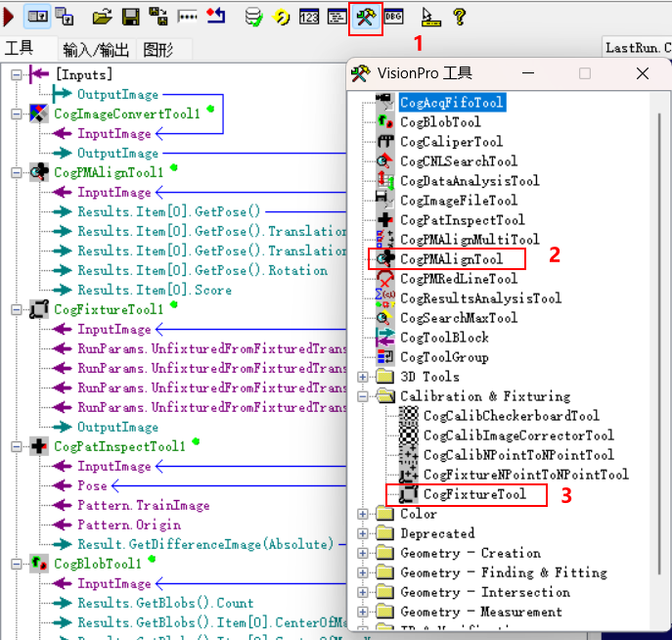Viewport: 672px width, 640px height.
Task: Expand the Color folder
Action: (x=363, y=514)
